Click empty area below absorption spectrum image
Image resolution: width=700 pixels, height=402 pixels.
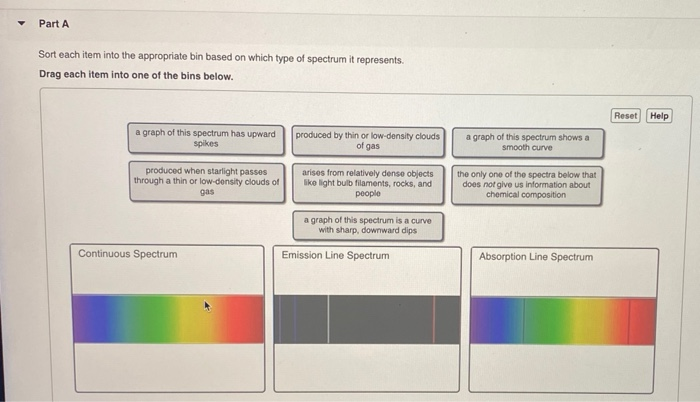click(562, 368)
